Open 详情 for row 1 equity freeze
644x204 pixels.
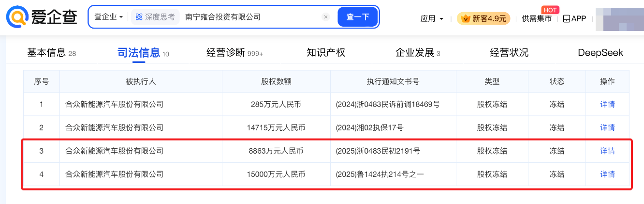pos(607,104)
